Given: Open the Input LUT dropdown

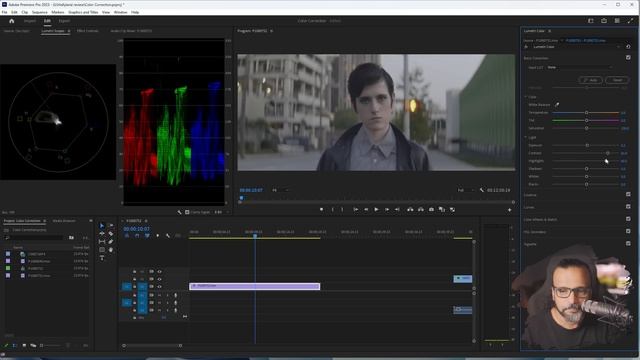Looking at the screenshot, I should pos(580,67).
